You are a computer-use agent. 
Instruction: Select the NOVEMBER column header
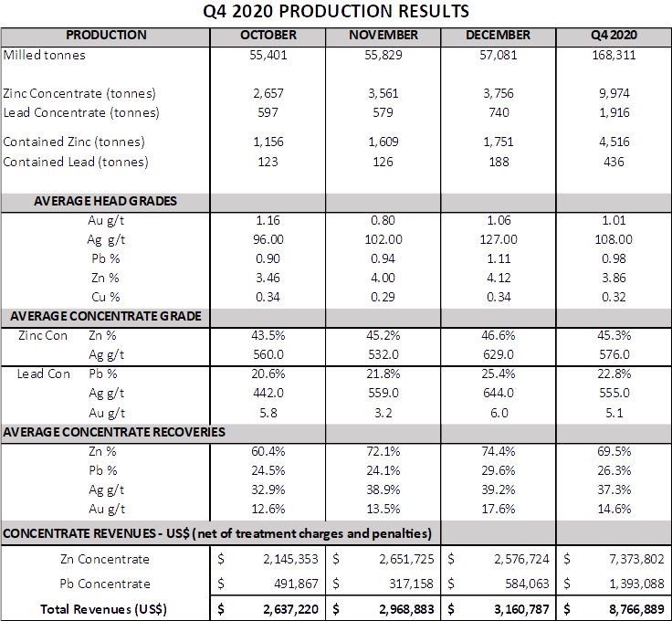(383, 36)
